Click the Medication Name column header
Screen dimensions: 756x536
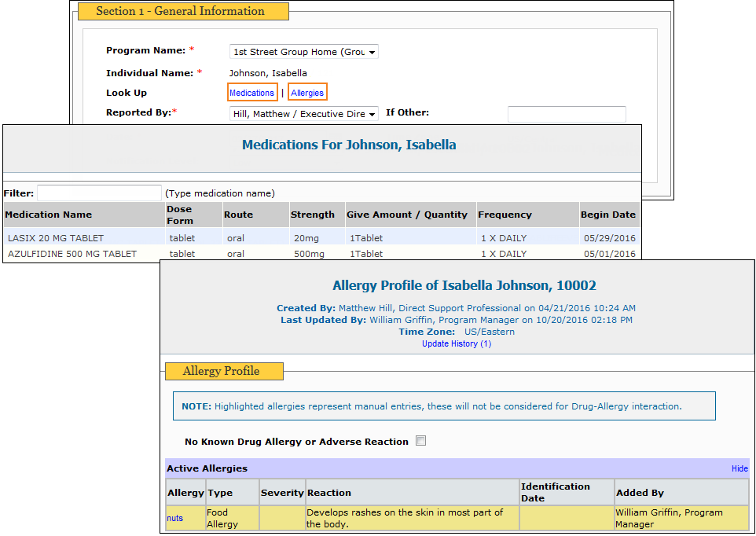84,215
